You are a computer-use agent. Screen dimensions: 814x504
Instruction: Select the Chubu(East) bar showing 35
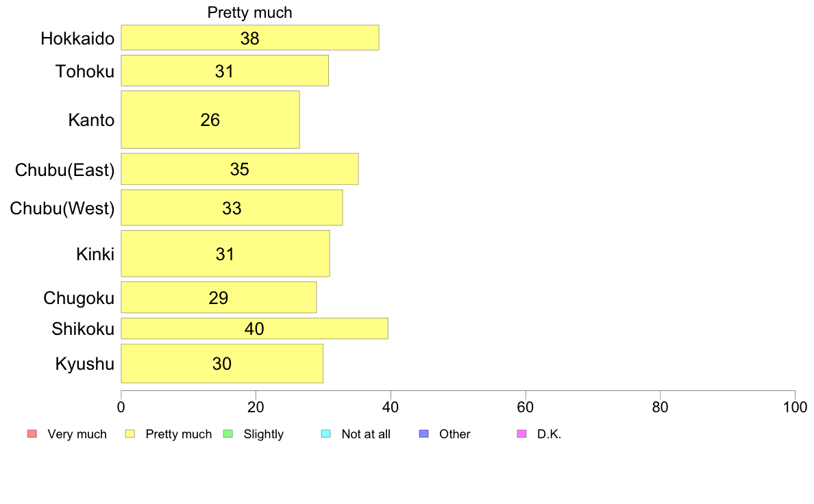tap(240, 169)
